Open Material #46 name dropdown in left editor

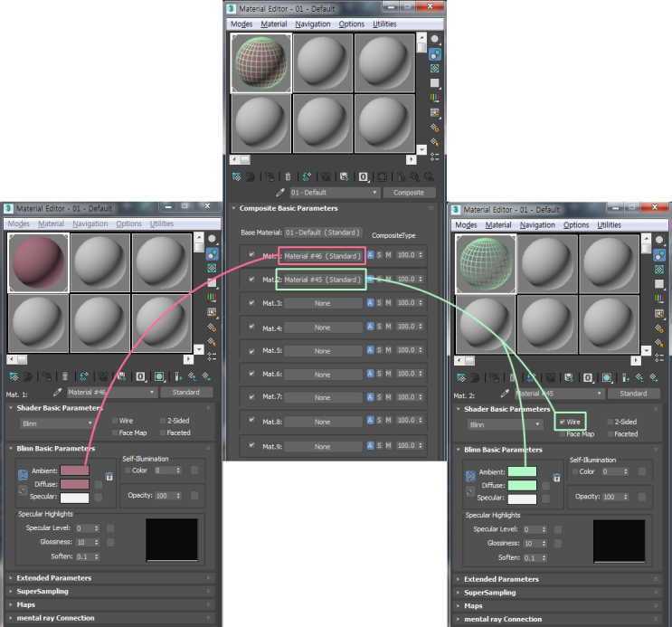(152, 393)
